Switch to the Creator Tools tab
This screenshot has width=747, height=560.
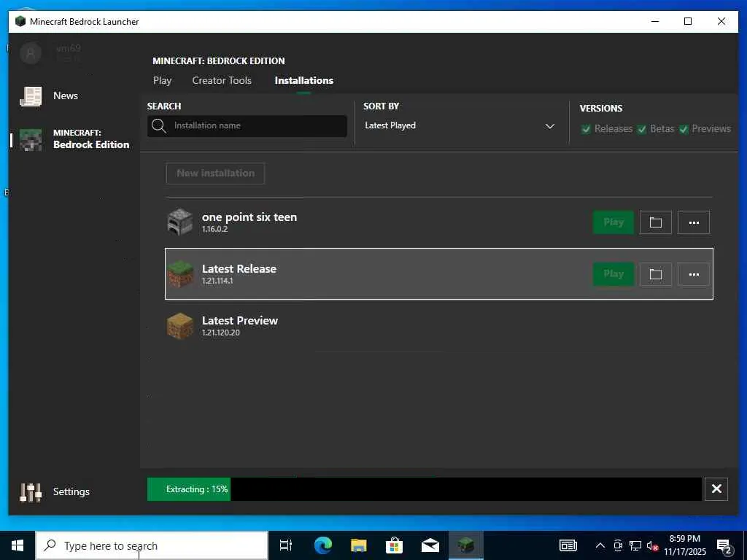(x=222, y=80)
